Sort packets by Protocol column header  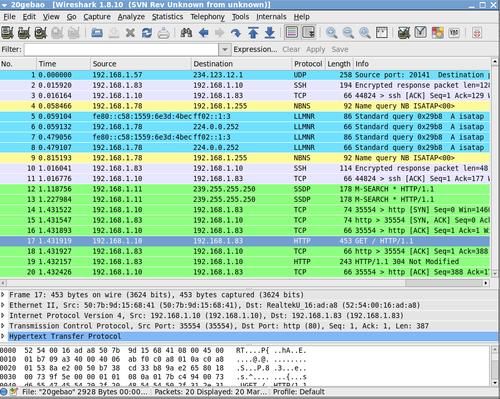[x=308, y=64]
